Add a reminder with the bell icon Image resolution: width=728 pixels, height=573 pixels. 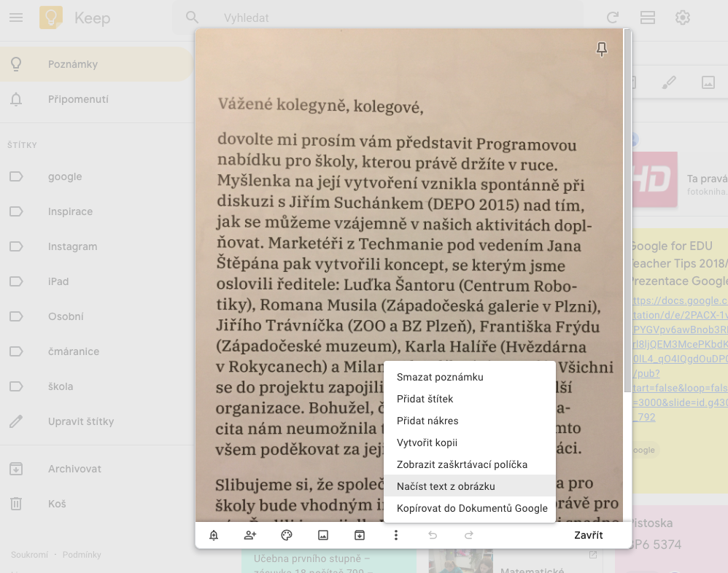click(214, 535)
